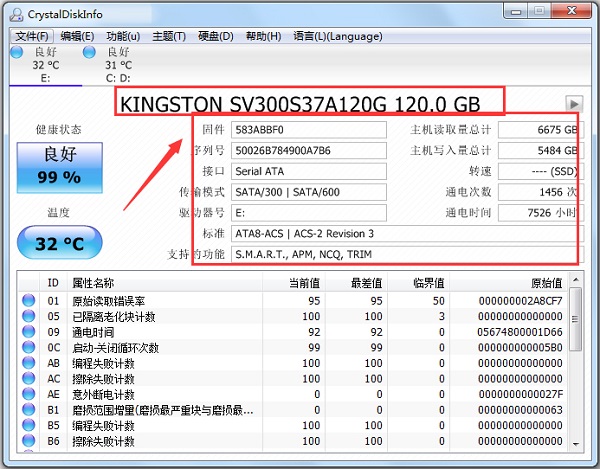This screenshot has height=469, width=600.
Task: Click power on hours 7526 小时 field
Action: [x=541, y=213]
